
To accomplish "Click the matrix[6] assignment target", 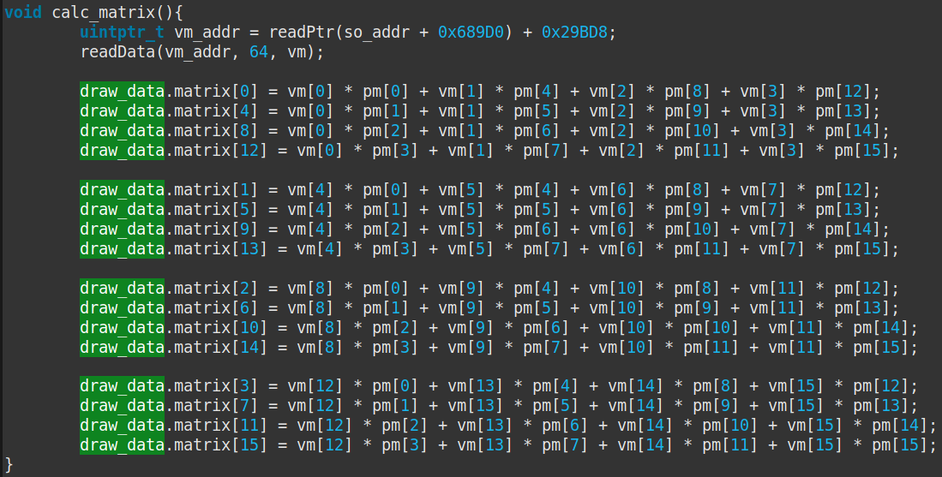I will click(x=216, y=308).
